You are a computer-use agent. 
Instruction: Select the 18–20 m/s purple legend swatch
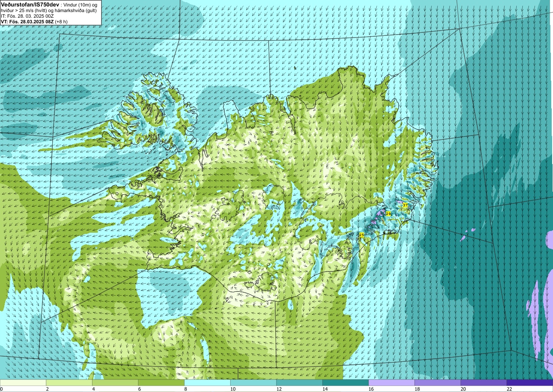(438, 383)
